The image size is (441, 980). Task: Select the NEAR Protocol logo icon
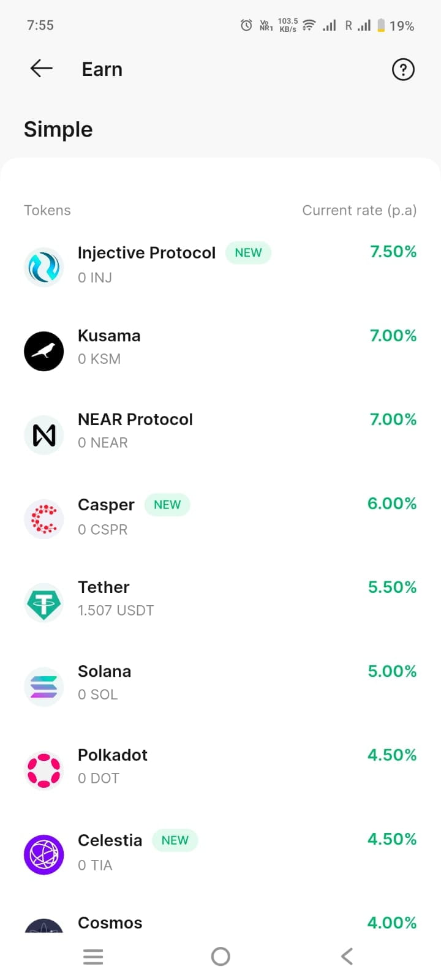pyautogui.click(x=44, y=435)
